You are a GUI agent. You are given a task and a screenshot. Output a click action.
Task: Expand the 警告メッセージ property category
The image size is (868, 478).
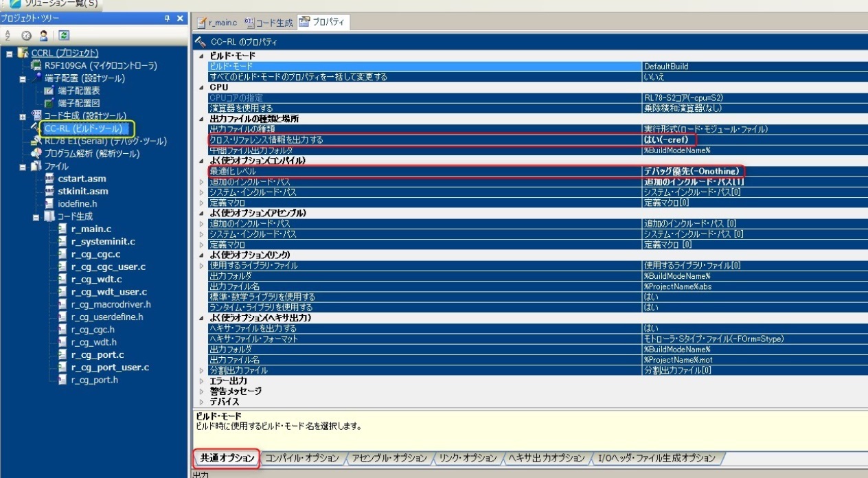click(x=201, y=391)
